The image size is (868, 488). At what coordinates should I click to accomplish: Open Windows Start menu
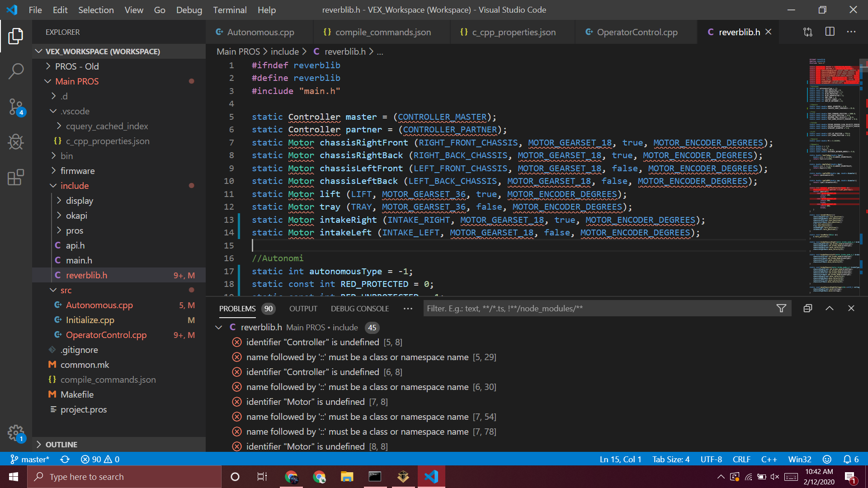[14, 477]
